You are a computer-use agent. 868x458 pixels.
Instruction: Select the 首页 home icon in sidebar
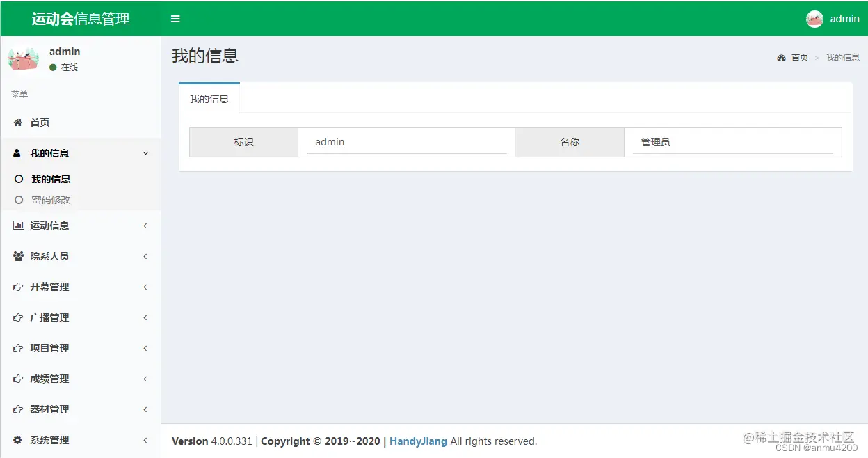tap(17, 123)
